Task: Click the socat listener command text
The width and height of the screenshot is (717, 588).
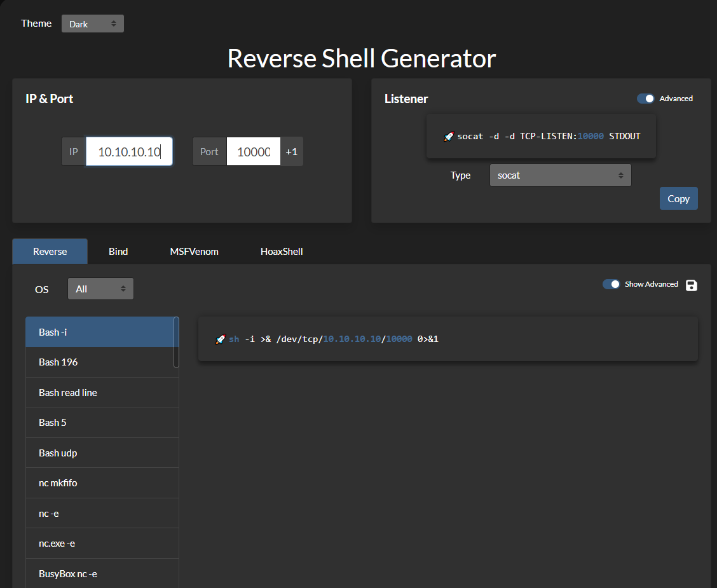Action: point(549,136)
